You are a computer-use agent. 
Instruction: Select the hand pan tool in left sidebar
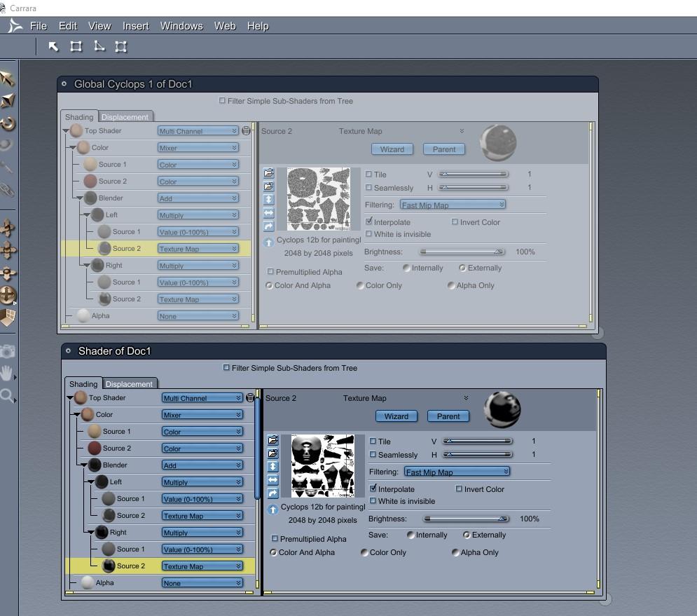(x=7, y=374)
